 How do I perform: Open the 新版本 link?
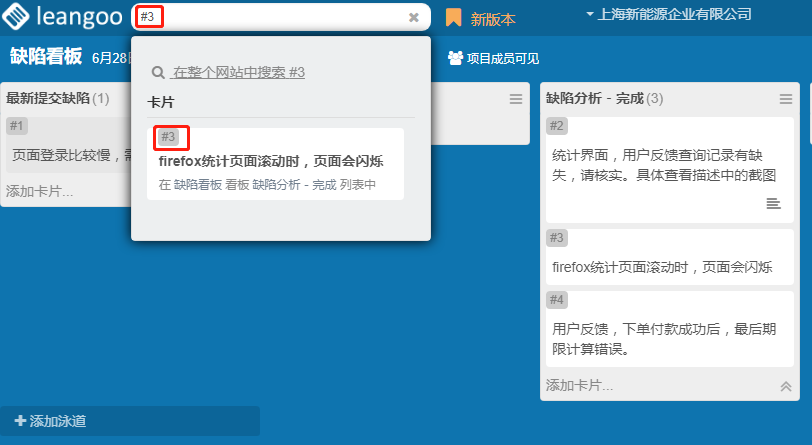pyautogui.click(x=493, y=19)
